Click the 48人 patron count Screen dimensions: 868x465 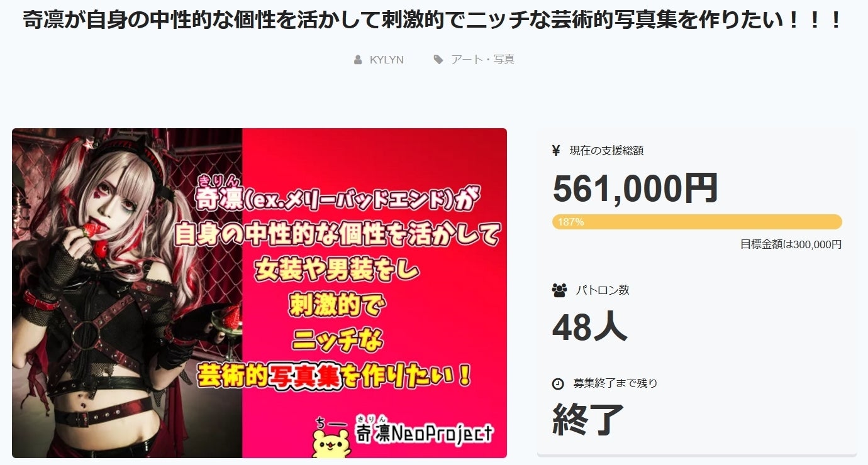589,327
